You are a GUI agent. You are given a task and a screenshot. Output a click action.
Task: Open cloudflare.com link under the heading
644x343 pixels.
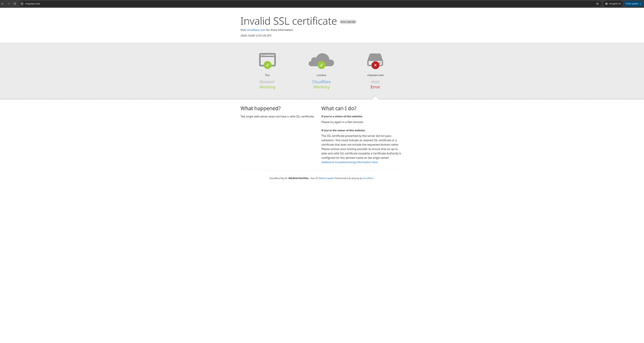pos(256,30)
